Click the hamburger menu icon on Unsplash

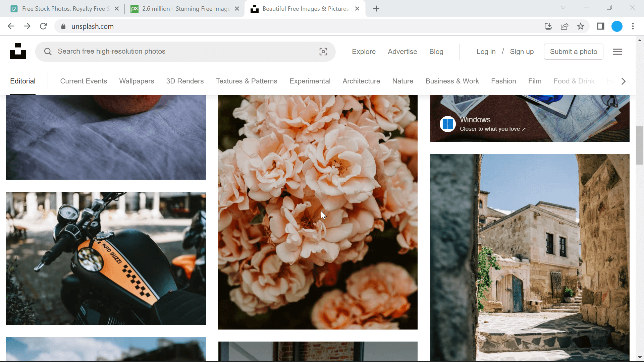[x=618, y=52]
